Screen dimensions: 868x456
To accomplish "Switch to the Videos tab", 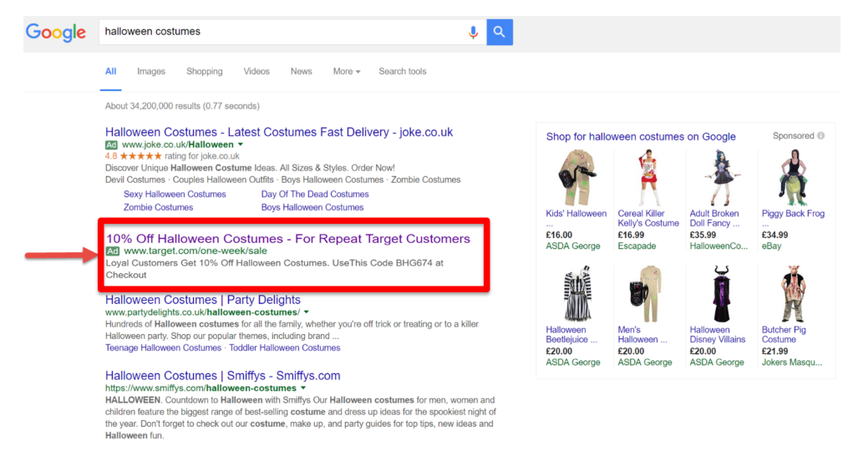I will [256, 71].
